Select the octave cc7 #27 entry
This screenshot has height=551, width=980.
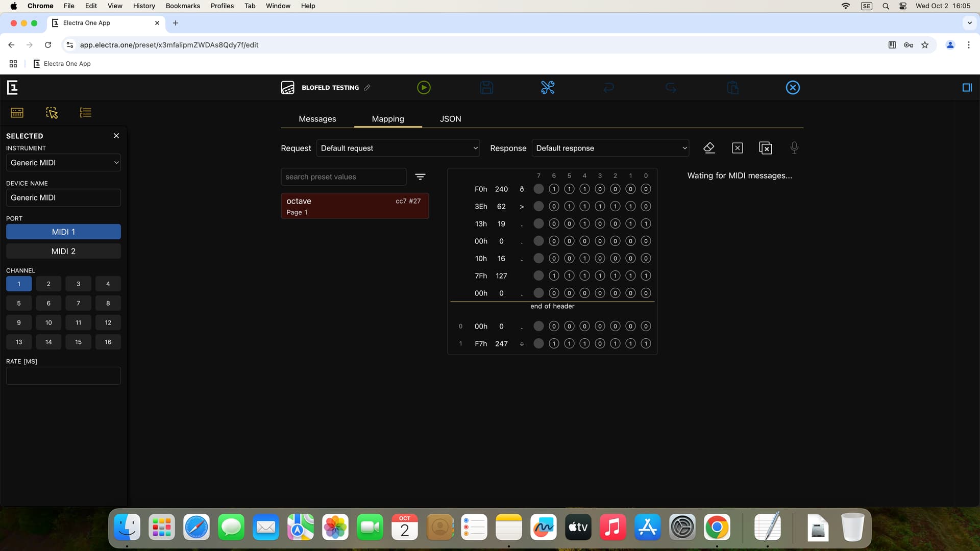tap(355, 206)
